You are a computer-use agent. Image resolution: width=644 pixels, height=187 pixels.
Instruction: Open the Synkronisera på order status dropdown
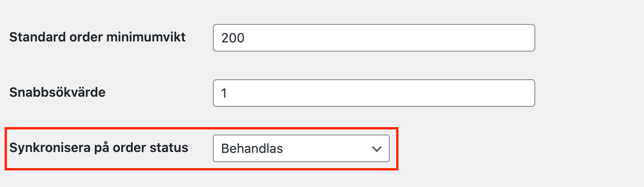pos(301,148)
